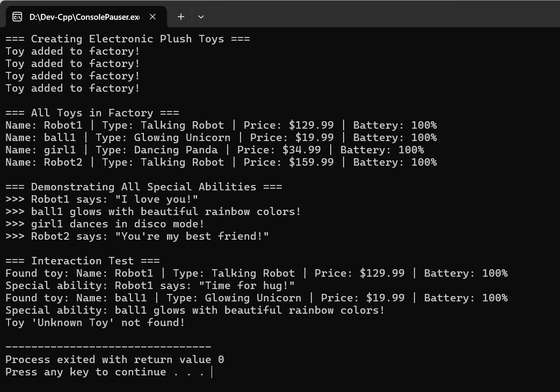The image size is (560, 392).
Task: Click the 'Press any key to continue' prompt
Action: [x=105, y=372]
